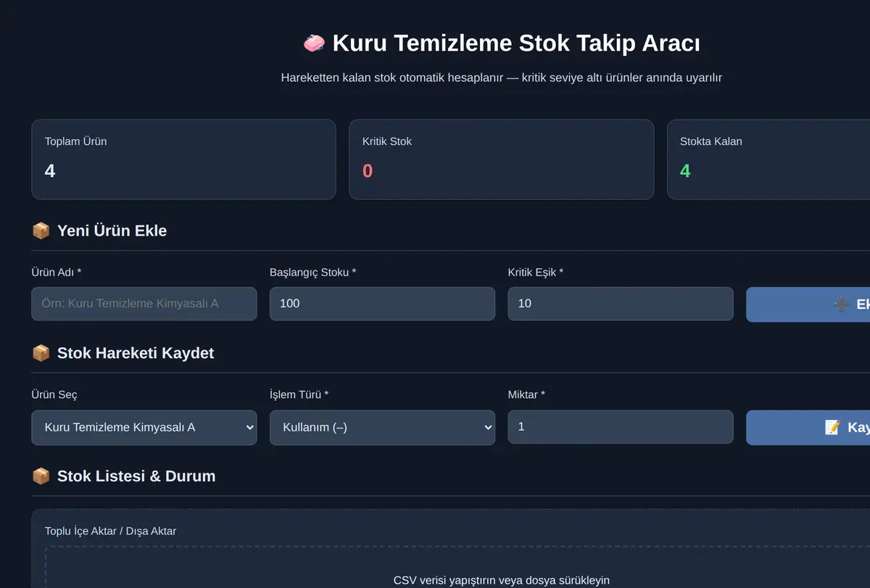Click the Stokta Kalan summary card
This screenshot has height=588, width=870.
tap(768, 160)
